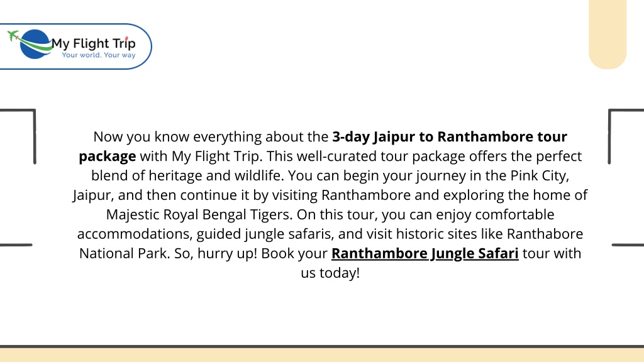Click the 'Pink City' phrase
This screenshot has height=362, width=644.
[539, 176]
